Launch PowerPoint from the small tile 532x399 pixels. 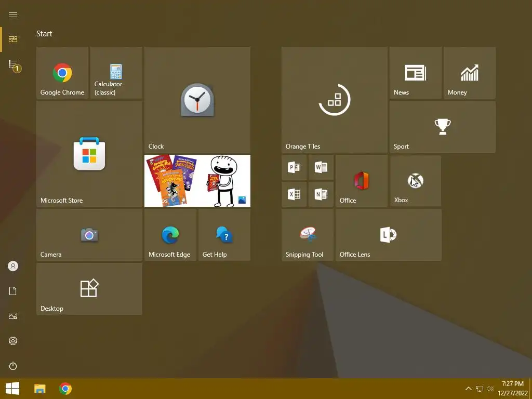[294, 167]
